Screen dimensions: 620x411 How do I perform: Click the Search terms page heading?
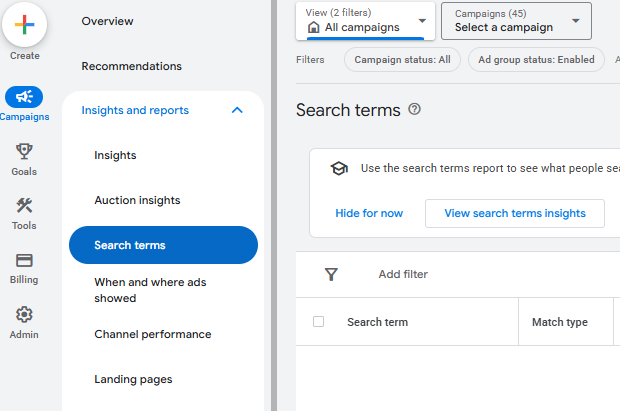pos(348,110)
